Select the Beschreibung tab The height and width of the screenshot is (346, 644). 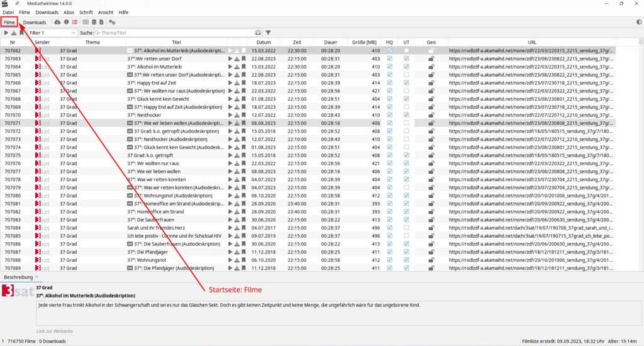coord(18,277)
